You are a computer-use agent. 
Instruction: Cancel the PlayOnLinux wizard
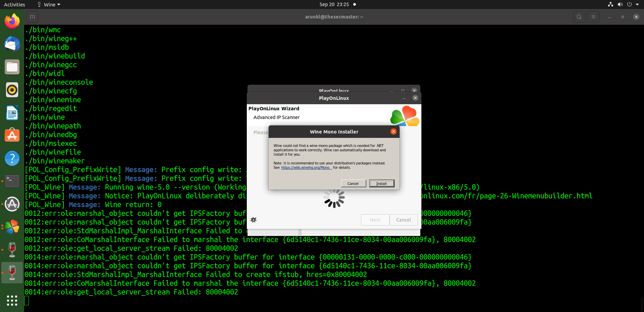tap(404, 220)
